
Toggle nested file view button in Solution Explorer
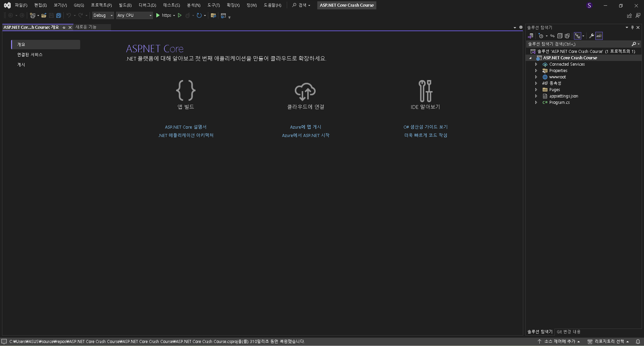(578, 36)
